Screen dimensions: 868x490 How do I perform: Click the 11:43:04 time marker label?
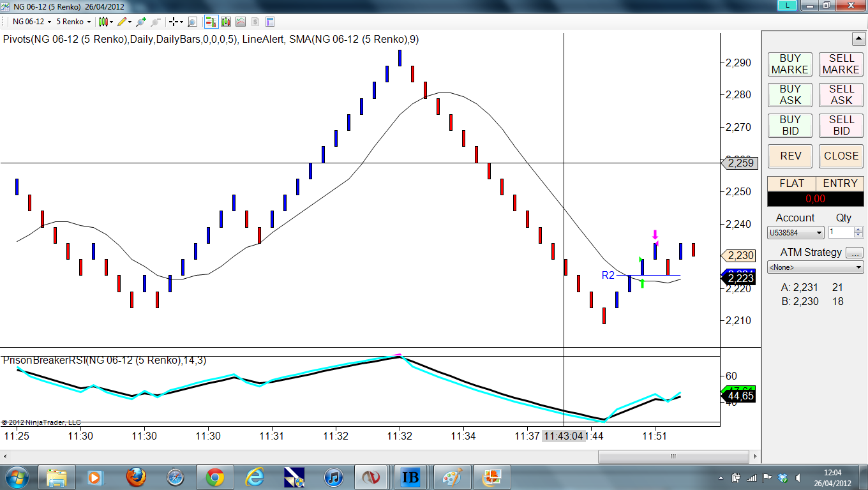point(564,436)
